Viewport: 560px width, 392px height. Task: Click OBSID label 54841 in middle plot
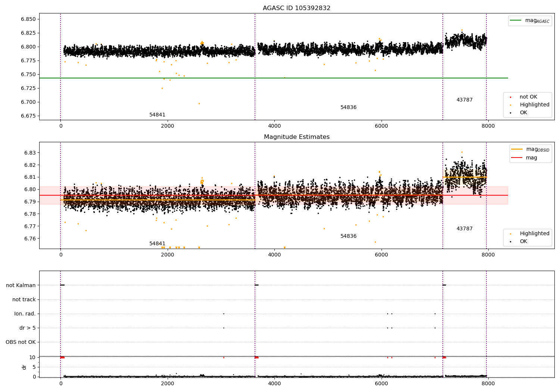(x=157, y=244)
